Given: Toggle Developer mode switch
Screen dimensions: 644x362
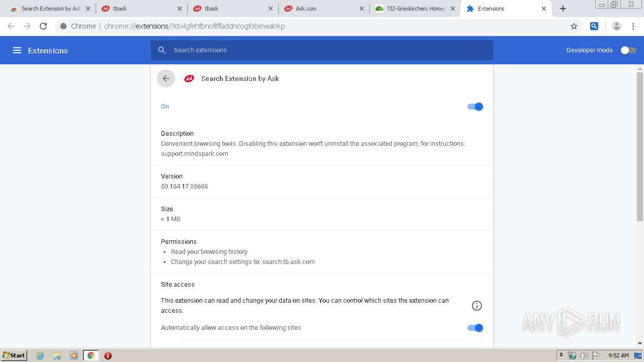Looking at the screenshot, I should tap(628, 50).
